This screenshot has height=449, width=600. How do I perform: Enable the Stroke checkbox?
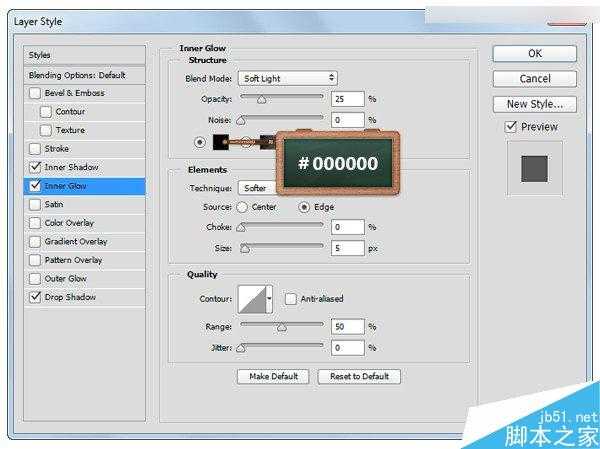click(x=37, y=149)
